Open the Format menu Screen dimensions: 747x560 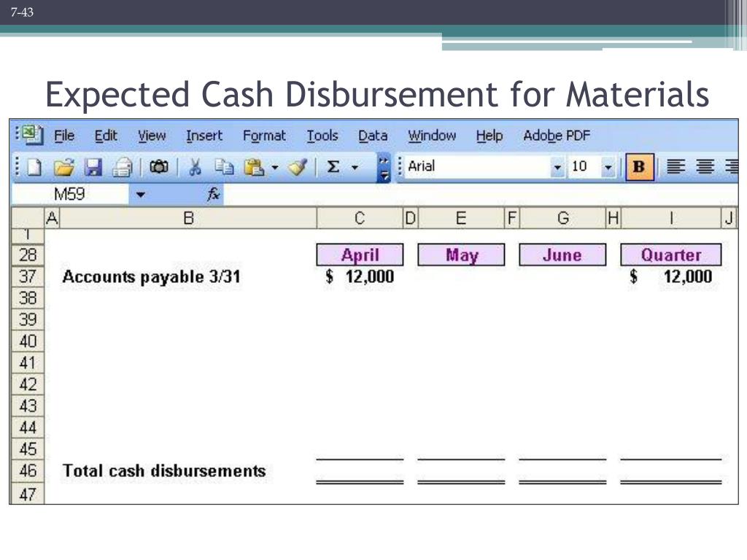tap(264, 136)
